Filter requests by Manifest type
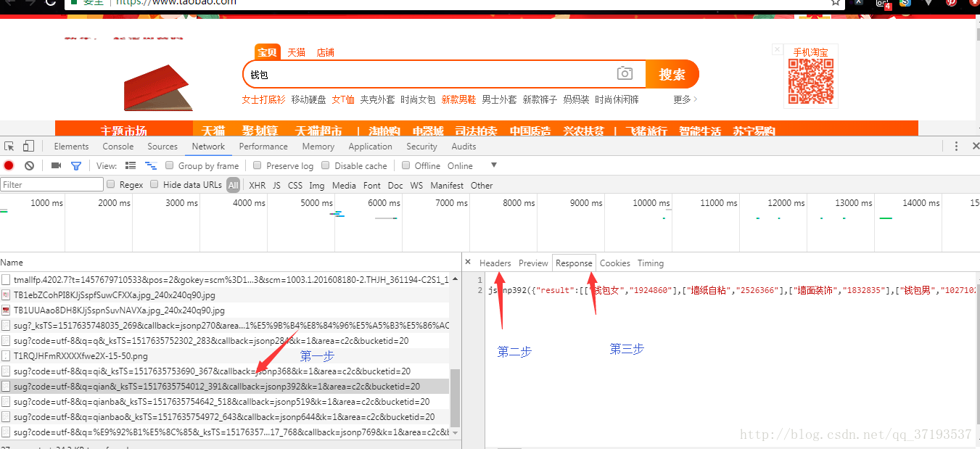The image size is (980, 449). coord(447,185)
